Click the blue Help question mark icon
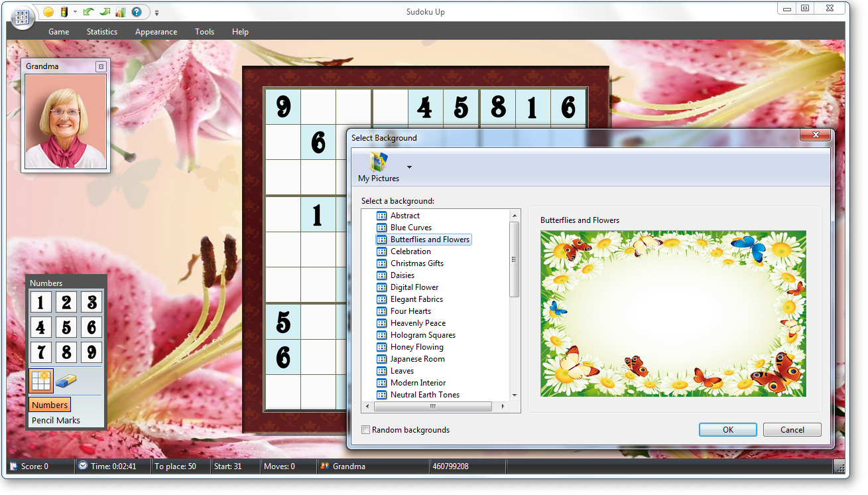Screen dimensions: 868x495 [137, 11]
